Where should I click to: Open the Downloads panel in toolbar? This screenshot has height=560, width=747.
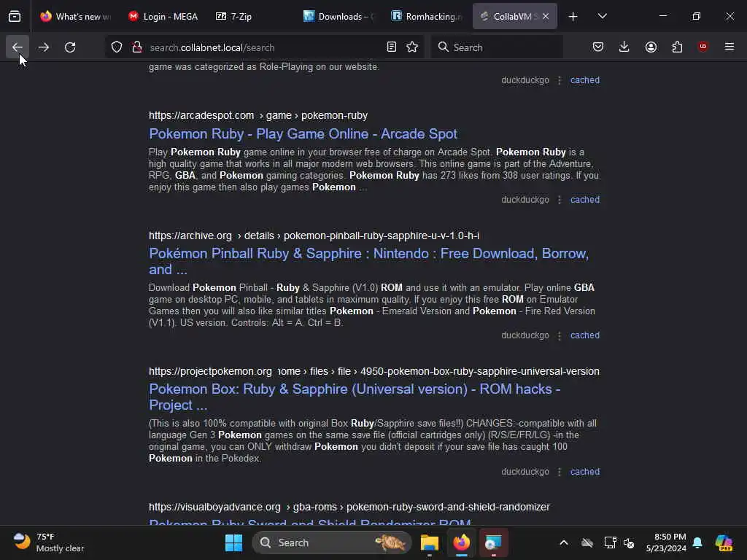(624, 47)
